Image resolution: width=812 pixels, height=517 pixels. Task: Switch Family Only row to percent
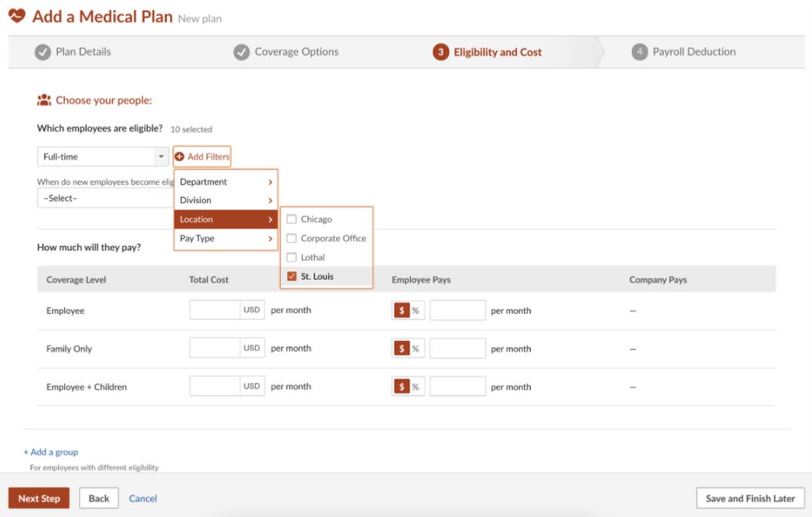pyautogui.click(x=415, y=348)
